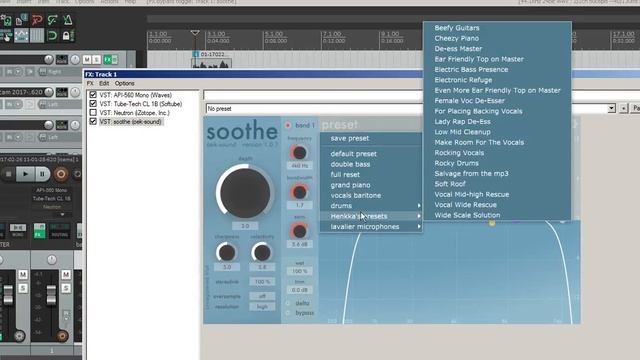This screenshot has width=640, height=360.
Task: Click the Record button in transport
Action: tap(61, 174)
